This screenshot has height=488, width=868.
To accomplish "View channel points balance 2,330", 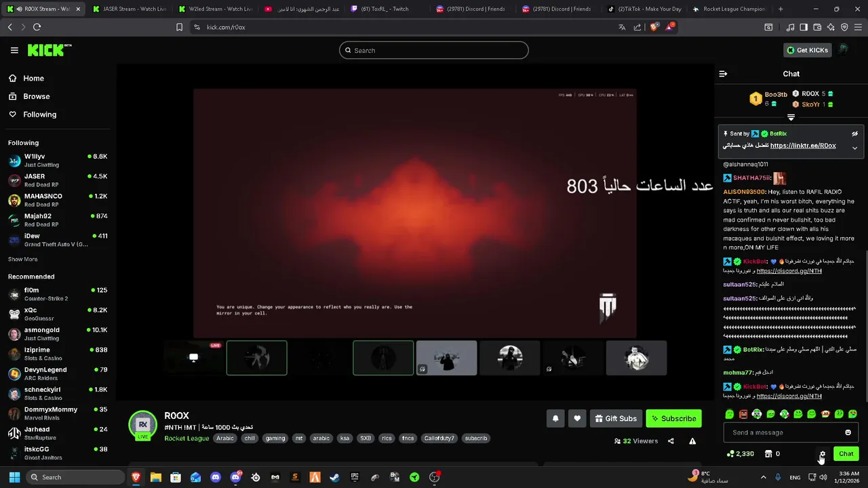I will tap(740, 453).
